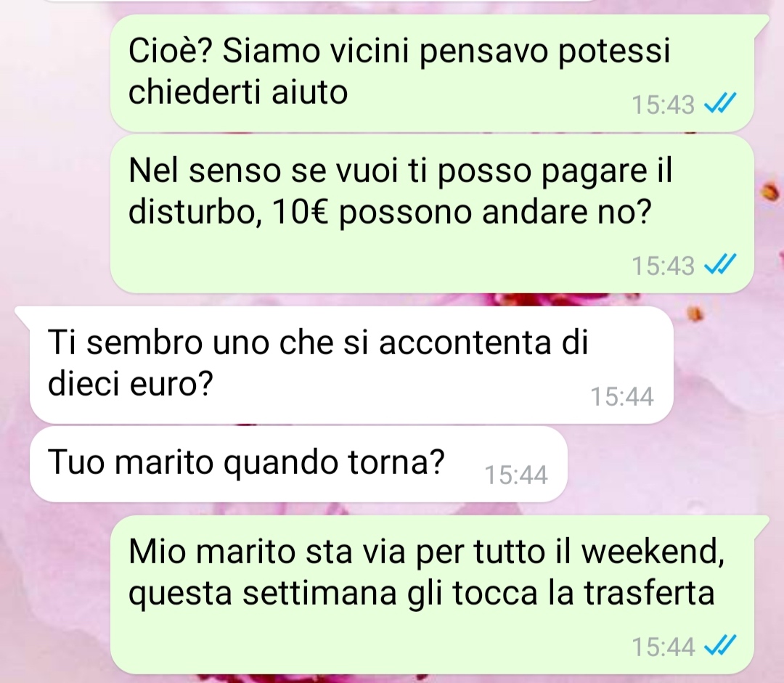Click the 15:44 timestamp beside 'quando torna?'
The image size is (784, 683).
(x=516, y=475)
